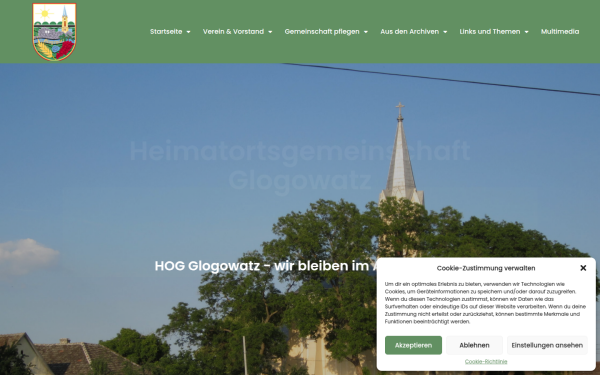600x375 pixels.
Task: Expand the Startseite dropdown arrow
Action: point(188,32)
